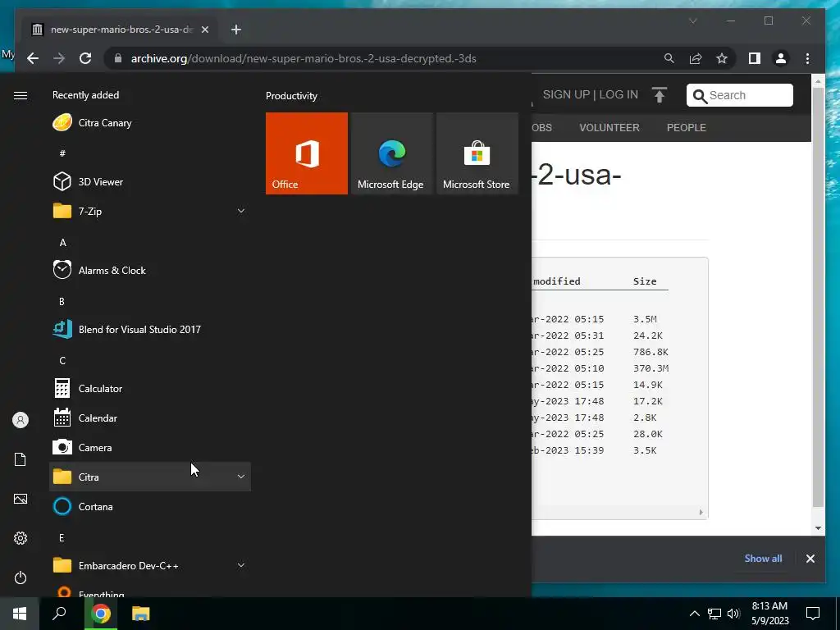Click Show all downloads link
840x630 pixels.
(763, 558)
